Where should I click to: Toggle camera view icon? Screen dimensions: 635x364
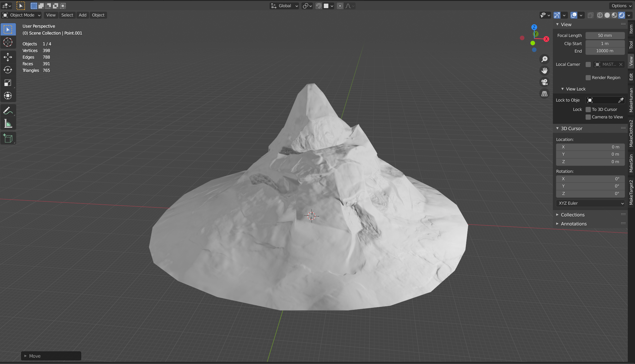click(544, 82)
